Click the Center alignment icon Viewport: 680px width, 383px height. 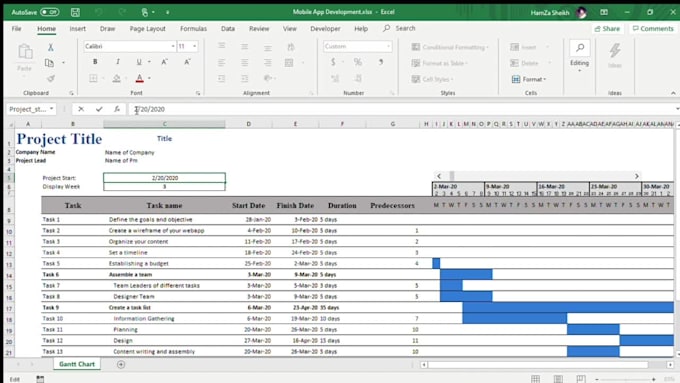pyautogui.click(x=245, y=63)
